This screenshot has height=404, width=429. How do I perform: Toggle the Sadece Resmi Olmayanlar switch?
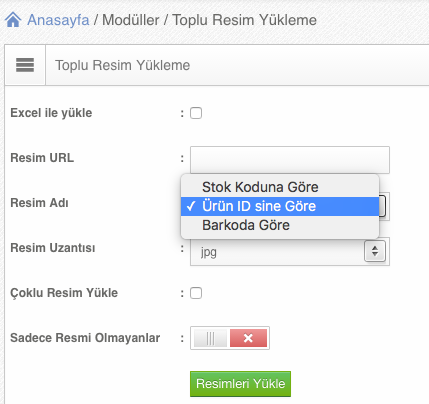point(230,338)
